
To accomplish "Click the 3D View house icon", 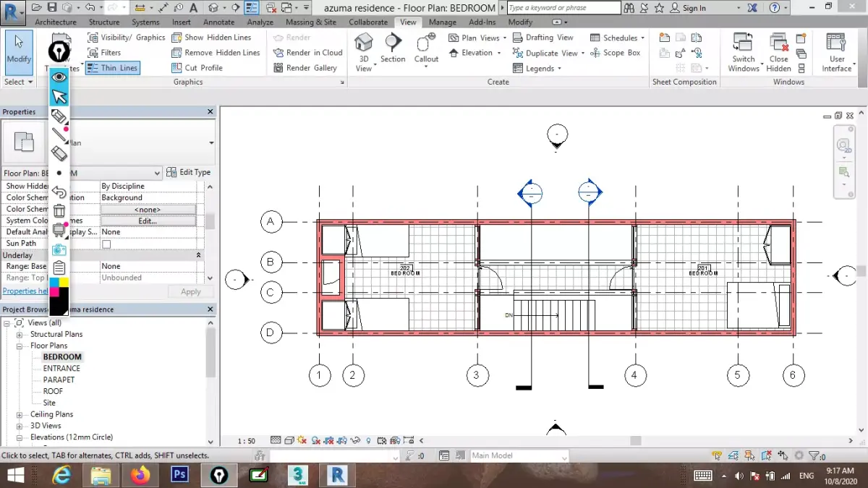I will [x=364, y=42].
